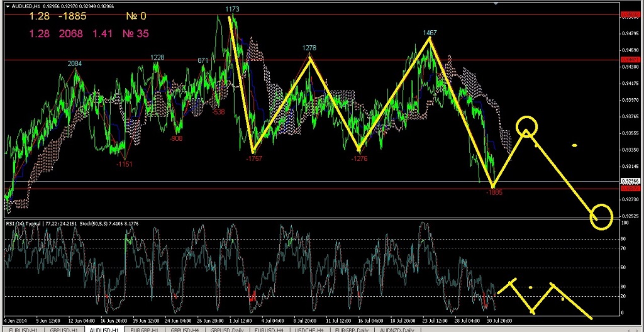
Task: Switch to the GBPUSD,H1 chart tab
Action: point(64,329)
